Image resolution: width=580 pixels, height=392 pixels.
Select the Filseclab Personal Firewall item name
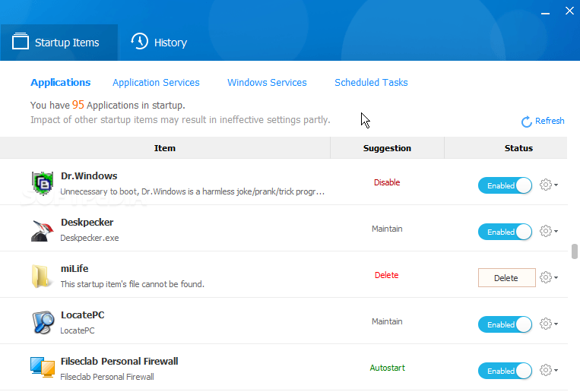click(x=119, y=362)
